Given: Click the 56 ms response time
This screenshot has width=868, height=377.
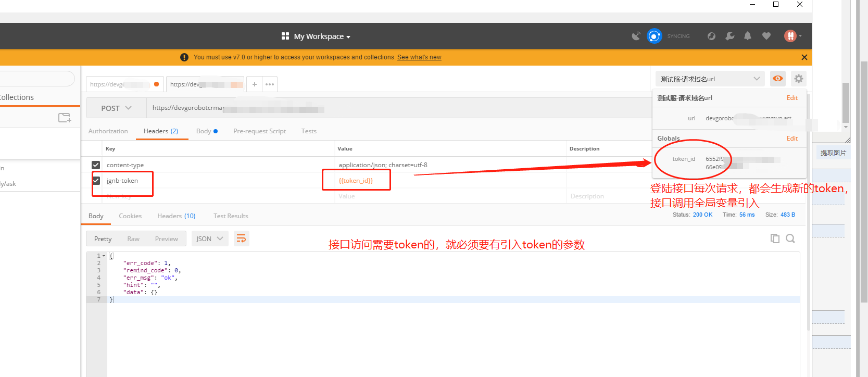Looking at the screenshot, I should pos(747,215).
